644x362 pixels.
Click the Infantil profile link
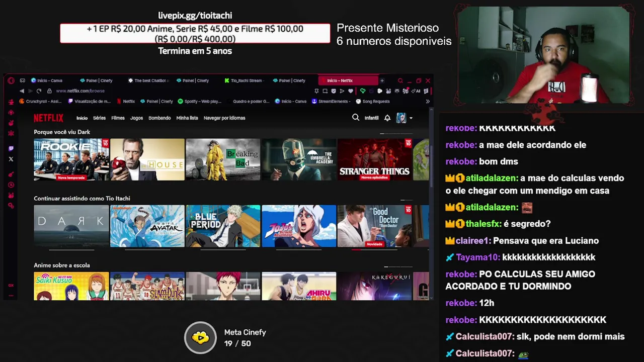pyautogui.click(x=371, y=118)
